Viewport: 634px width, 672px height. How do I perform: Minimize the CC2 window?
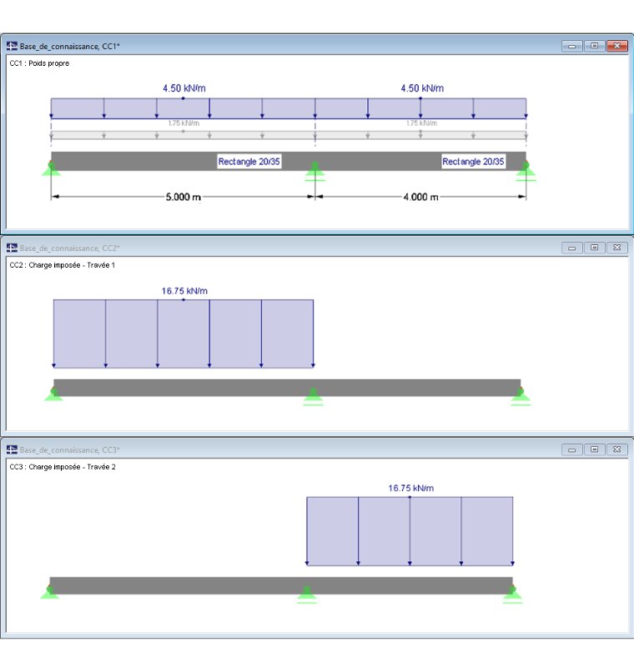571,248
